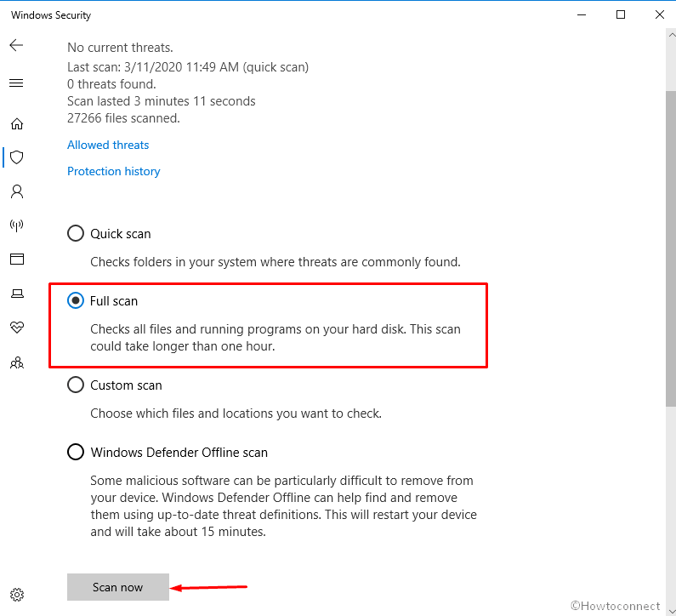The height and width of the screenshot is (616, 676).
Task: Select the Custom scan radio button
Action: (76, 385)
